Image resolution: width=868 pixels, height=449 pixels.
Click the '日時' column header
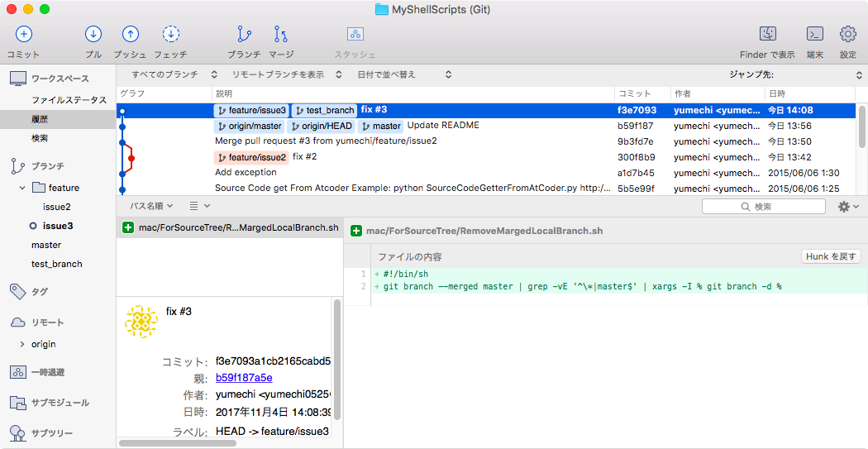(810, 94)
